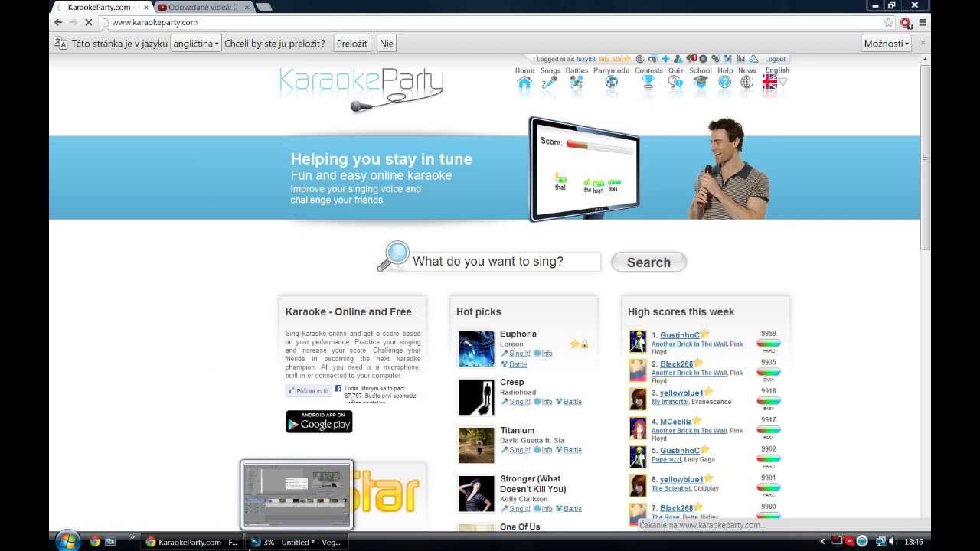980x551 pixels.
Task: Click the red browser extension icon
Action: pos(906,22)
